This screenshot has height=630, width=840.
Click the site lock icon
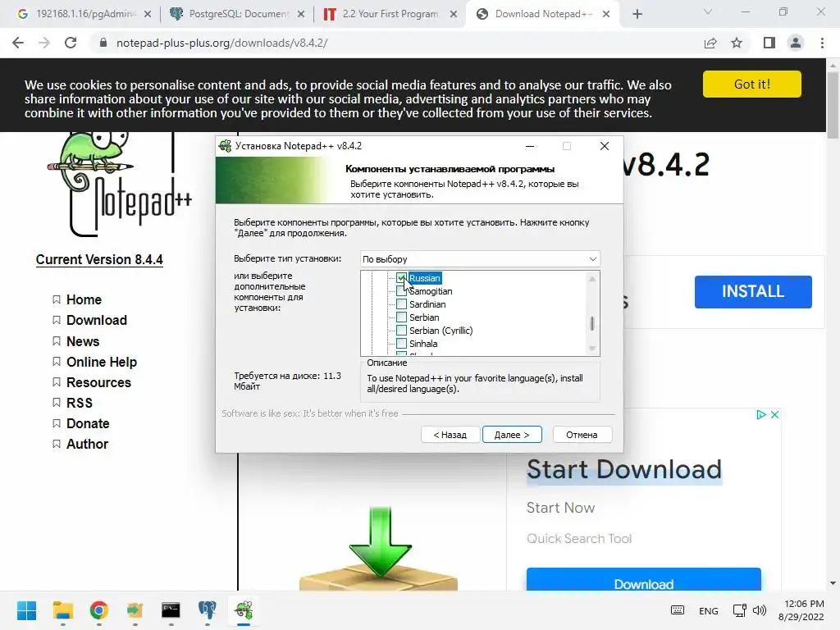103,43
